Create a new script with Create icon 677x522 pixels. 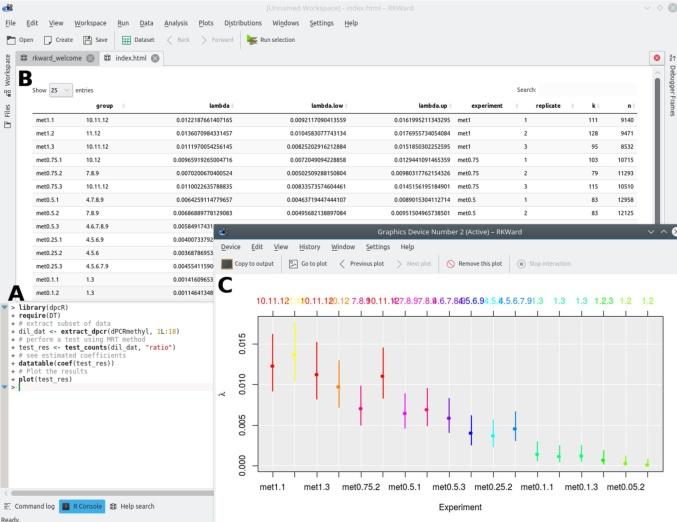57,40
